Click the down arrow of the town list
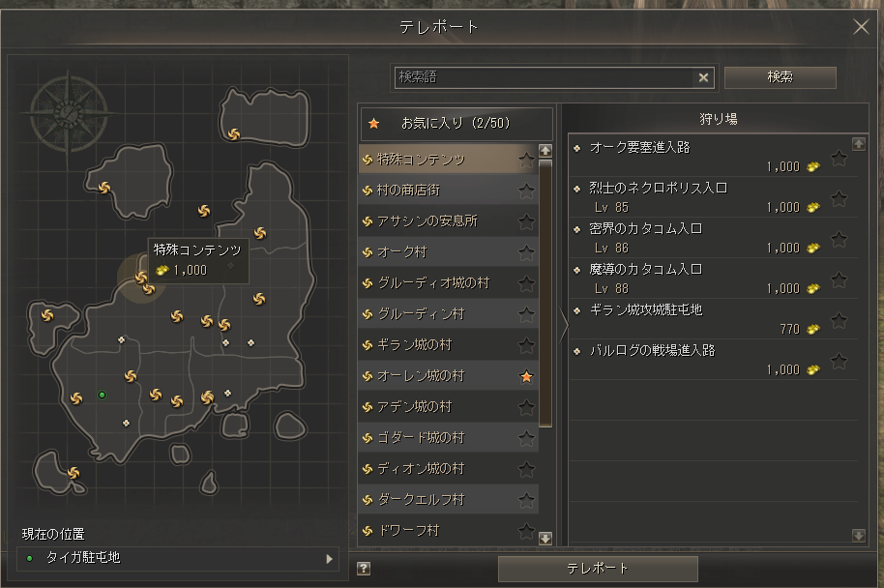884x588 pixels. [545, 539]
